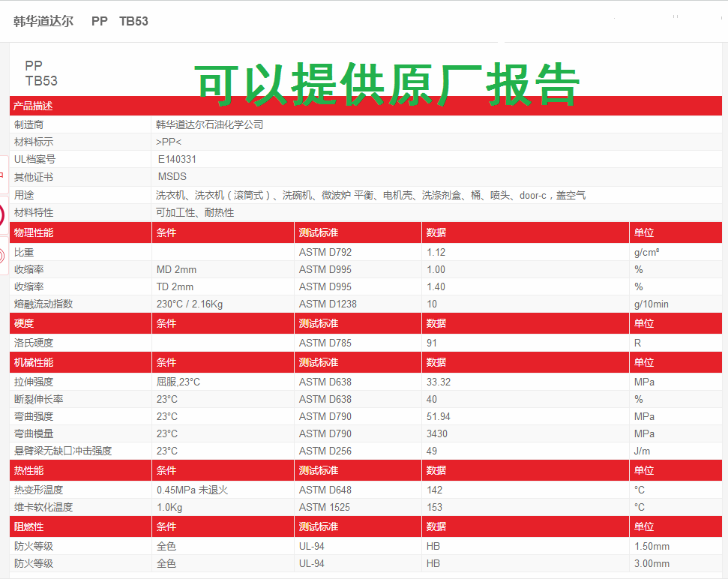Viewport: 728px width, 579px height.
Task: Click 测试标准 header in 物理性能 section
Action: (319, 232)
